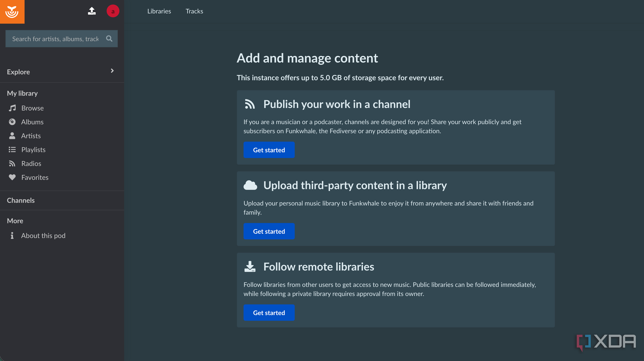Open the Albums sidebar link
Image resolution: width=644 pixels, height=361 pixels.
point(32,122)
